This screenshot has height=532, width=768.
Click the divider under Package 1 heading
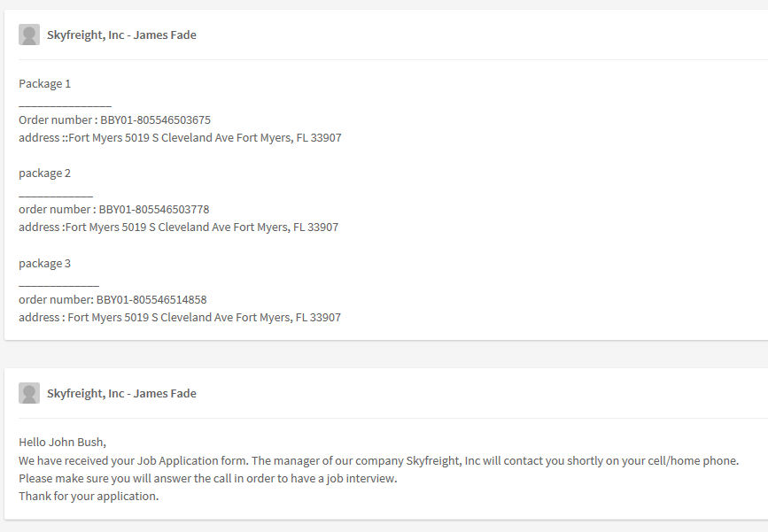click(66, 105)
